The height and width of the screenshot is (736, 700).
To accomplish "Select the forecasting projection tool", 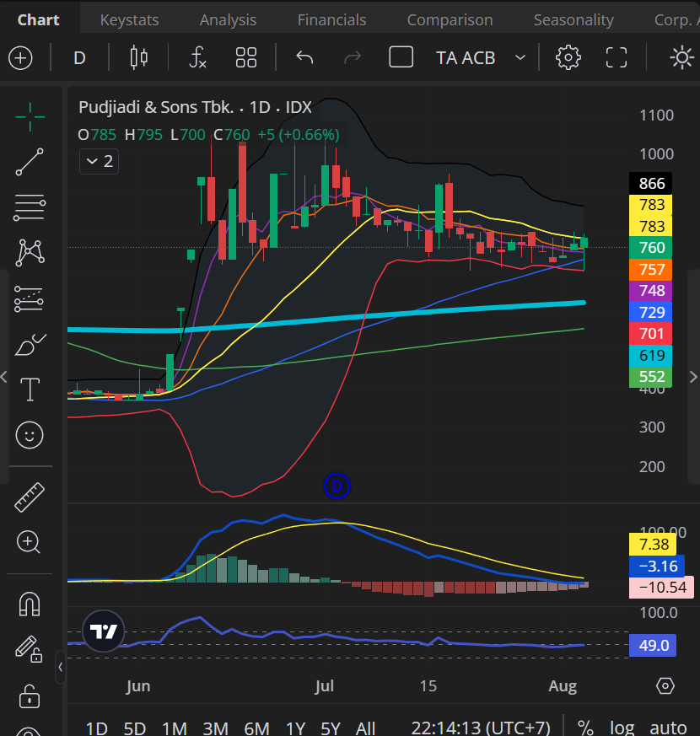I will click(x=30, y=298).
